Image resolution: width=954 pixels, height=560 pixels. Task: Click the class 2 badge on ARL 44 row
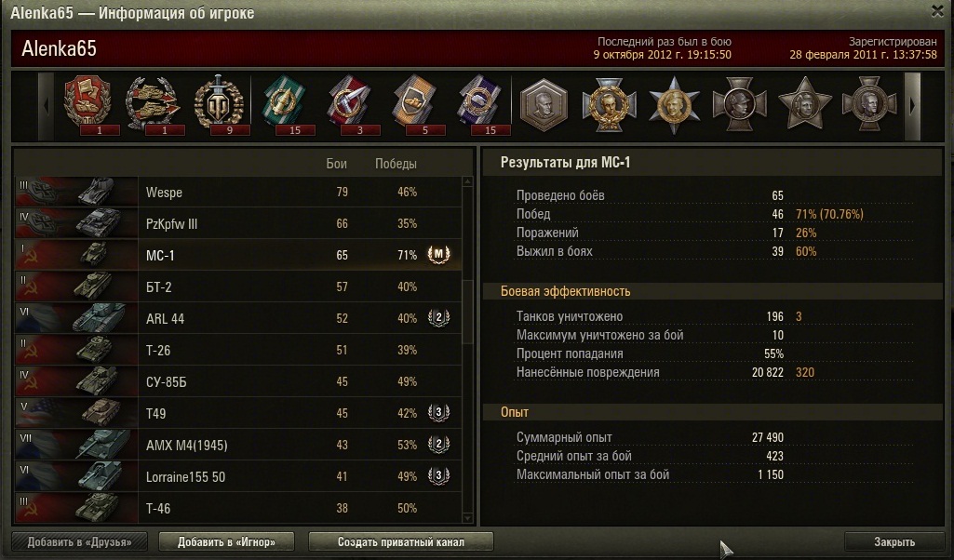[438, 317]
